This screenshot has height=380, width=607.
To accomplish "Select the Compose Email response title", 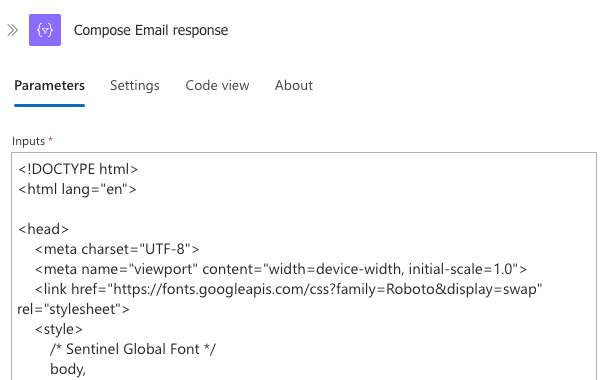I will [151, 30].
